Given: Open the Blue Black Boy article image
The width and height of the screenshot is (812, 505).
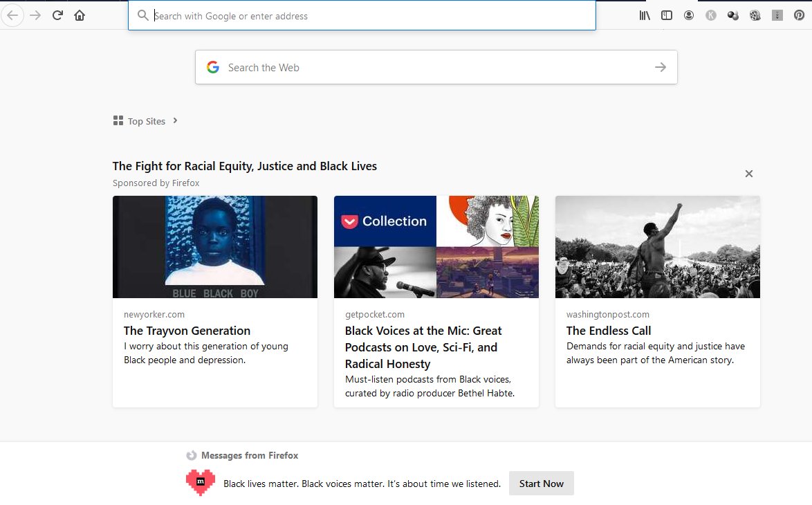Looking at the screenshot, I should tap(215, 247).
